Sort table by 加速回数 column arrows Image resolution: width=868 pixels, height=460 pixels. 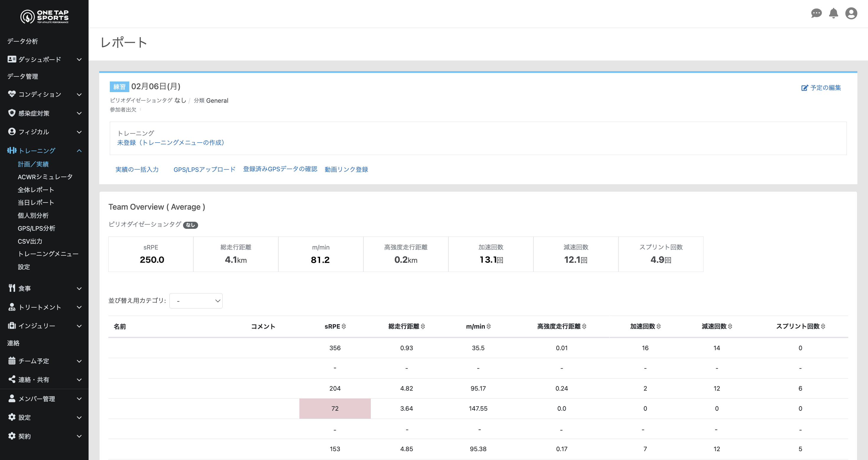point(659,326)
